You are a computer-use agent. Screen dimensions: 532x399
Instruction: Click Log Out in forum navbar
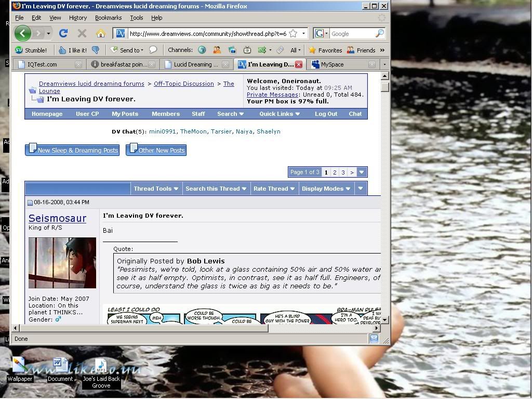tap(326, 114)
